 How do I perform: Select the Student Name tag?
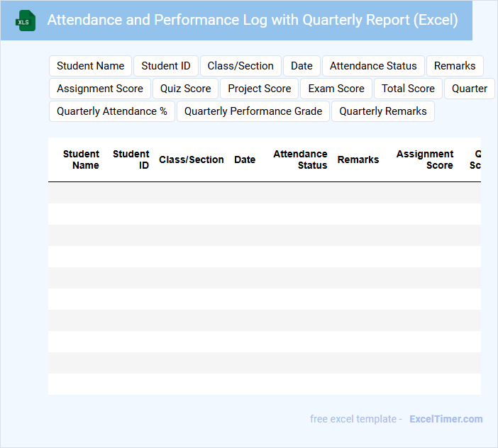[x=90, y=66]
